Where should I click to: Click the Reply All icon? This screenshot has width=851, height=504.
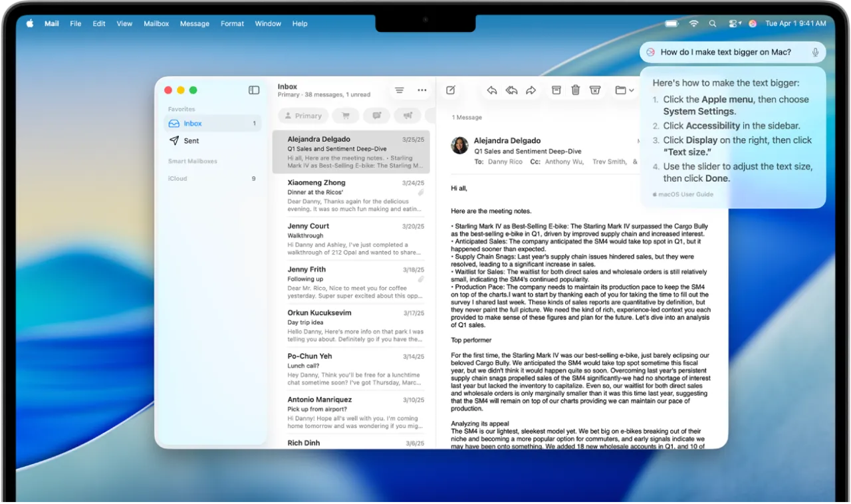tap(511, 90)
